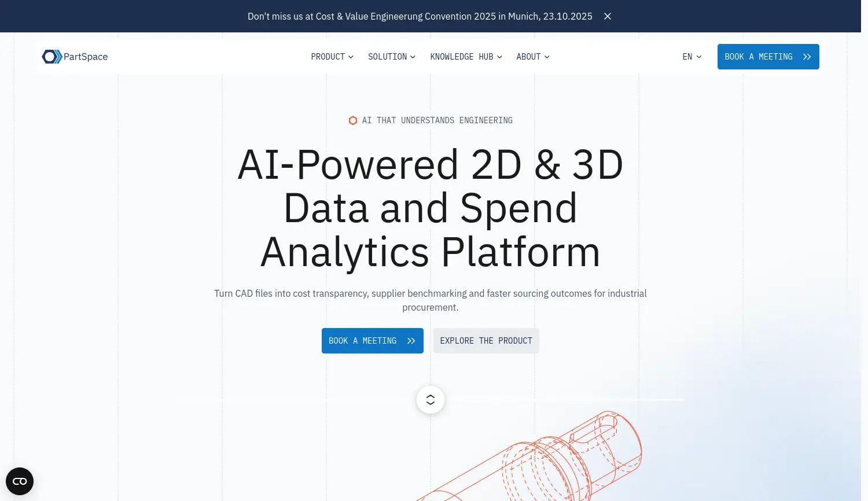This screenshot has width=868, height=501.
Task: Click the Munich convention announcement text
Action: pyautogui.click(x=420, y=16)
